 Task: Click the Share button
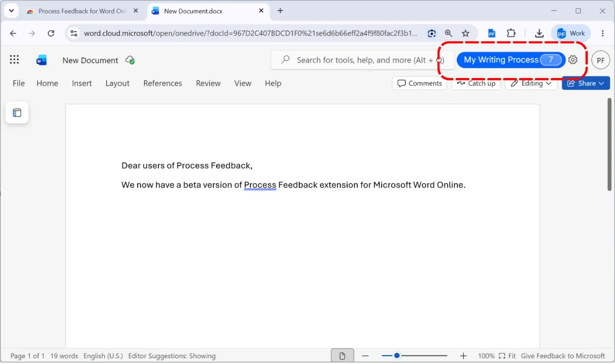[x=586, y=83]
